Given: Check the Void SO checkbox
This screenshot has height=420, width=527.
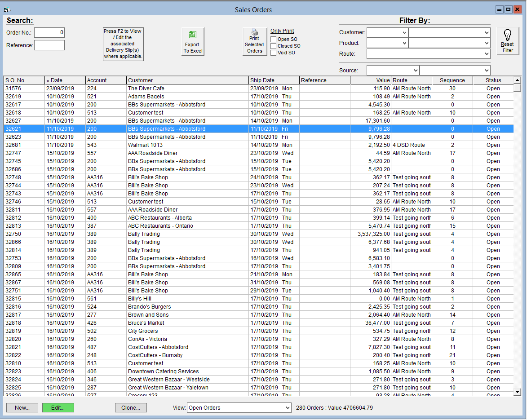Looking at the screenshot, I should tap(274, 53).
